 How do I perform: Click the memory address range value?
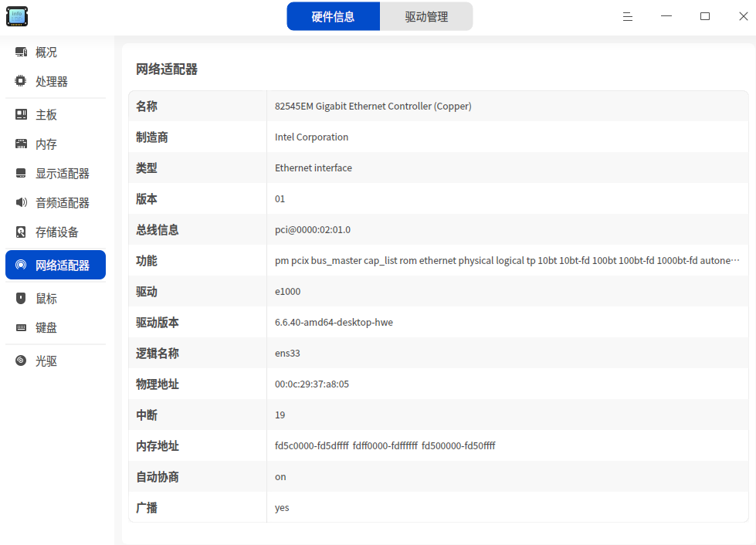tap(385, 445)
